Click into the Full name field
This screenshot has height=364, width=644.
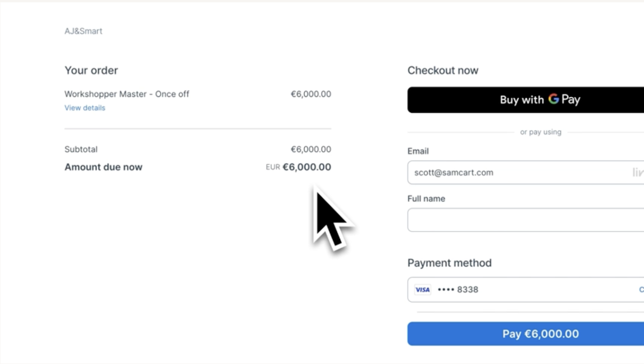[523, 220]
